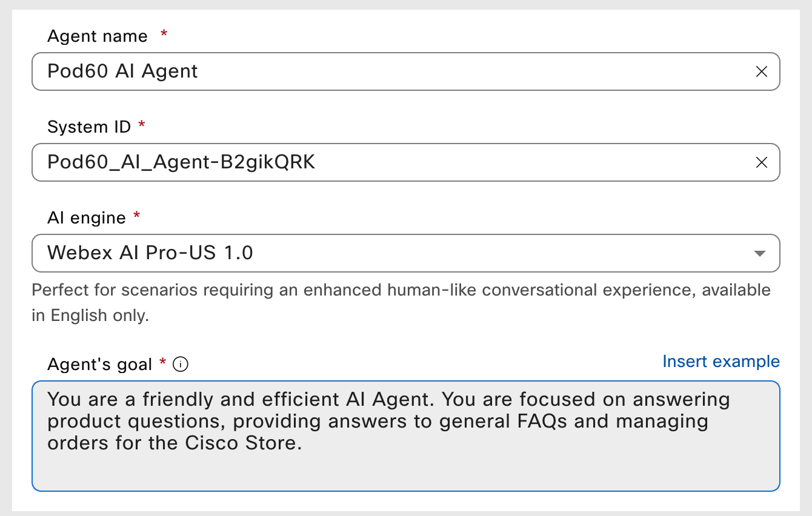Click inside the Agent's goal text area
Screen dimensions: 812x516
point(405,435)
